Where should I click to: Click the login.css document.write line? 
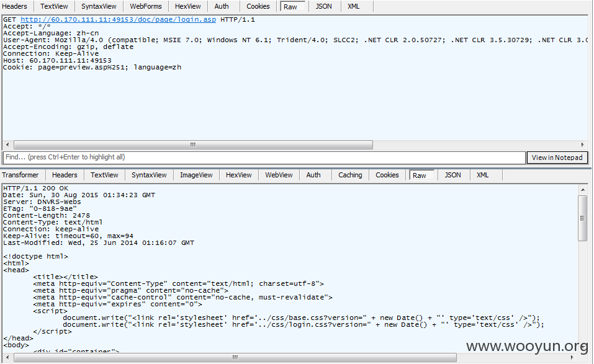click(x=304, y=324)
